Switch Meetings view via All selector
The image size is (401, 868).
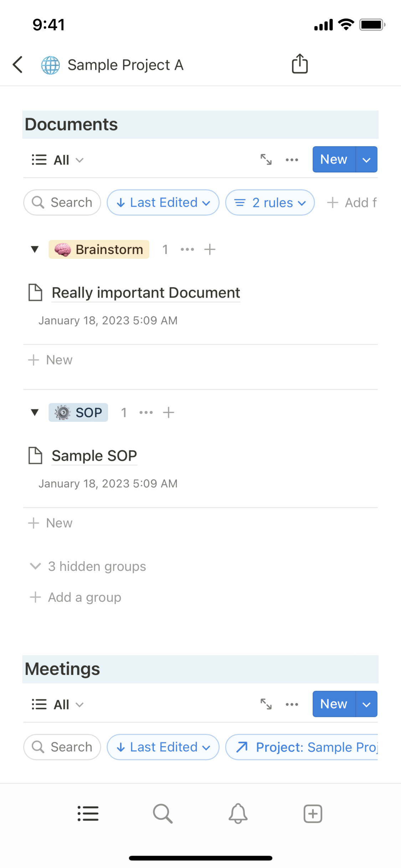click(58, 704)
